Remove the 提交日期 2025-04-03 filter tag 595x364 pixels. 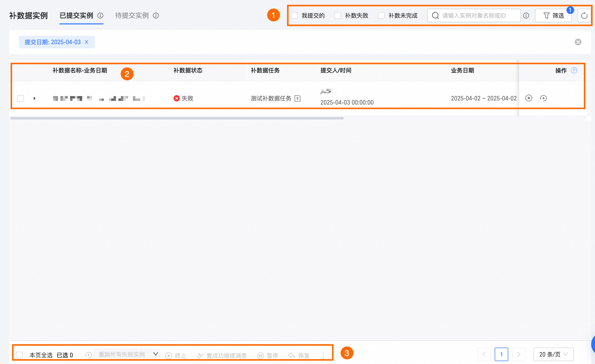pyautogui.click(x=87, y=42)
